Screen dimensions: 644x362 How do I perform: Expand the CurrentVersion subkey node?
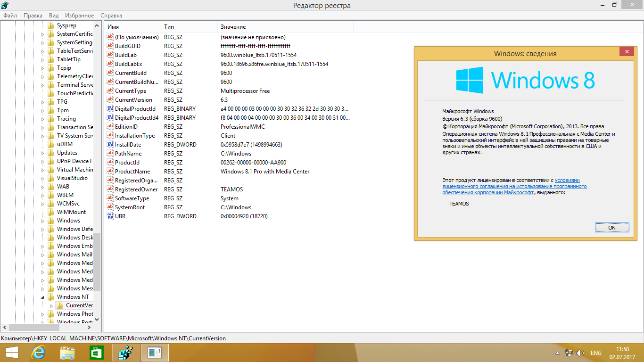tap(51, 306)
